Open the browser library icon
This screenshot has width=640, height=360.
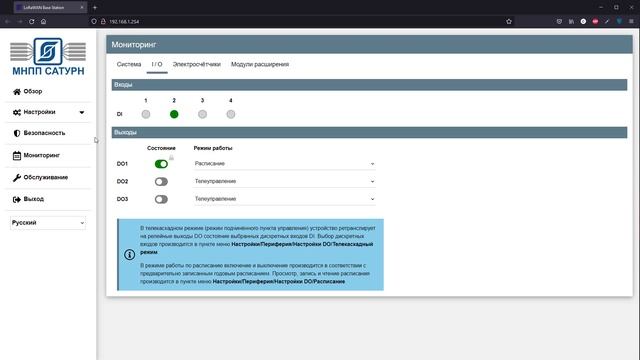pos(571,21)
